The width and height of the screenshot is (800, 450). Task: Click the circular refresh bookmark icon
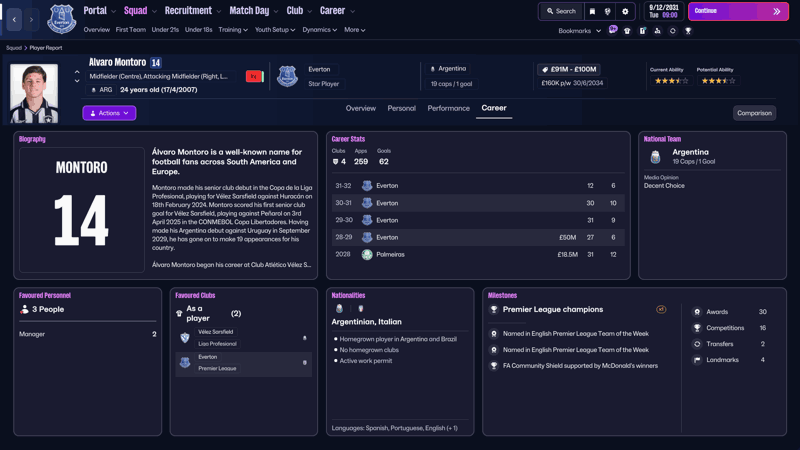[672, 31]
